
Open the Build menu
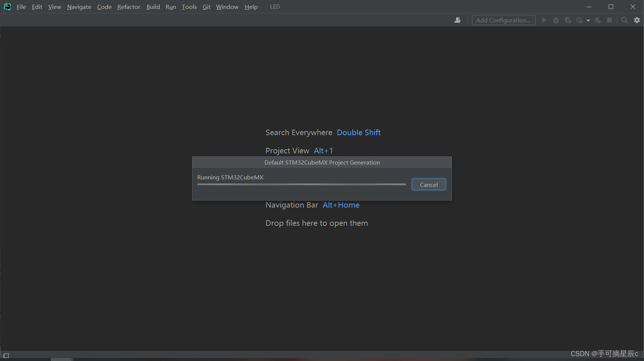(153, 7)
